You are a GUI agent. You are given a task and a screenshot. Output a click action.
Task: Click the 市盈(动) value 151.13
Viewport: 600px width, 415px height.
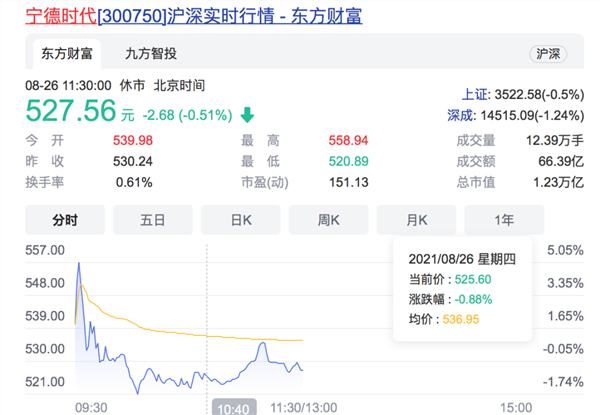pyautogui.click(x=349, y=182)
